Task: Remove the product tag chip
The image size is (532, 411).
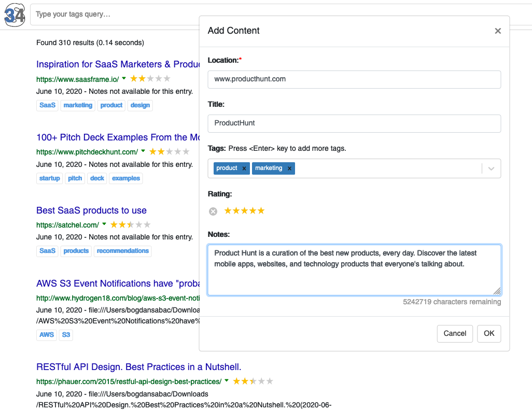Action: (x=244, y=168)
